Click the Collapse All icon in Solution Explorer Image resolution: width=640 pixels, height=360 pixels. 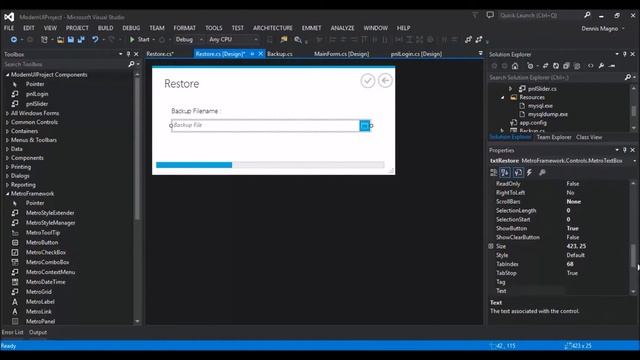pos(566,66)
